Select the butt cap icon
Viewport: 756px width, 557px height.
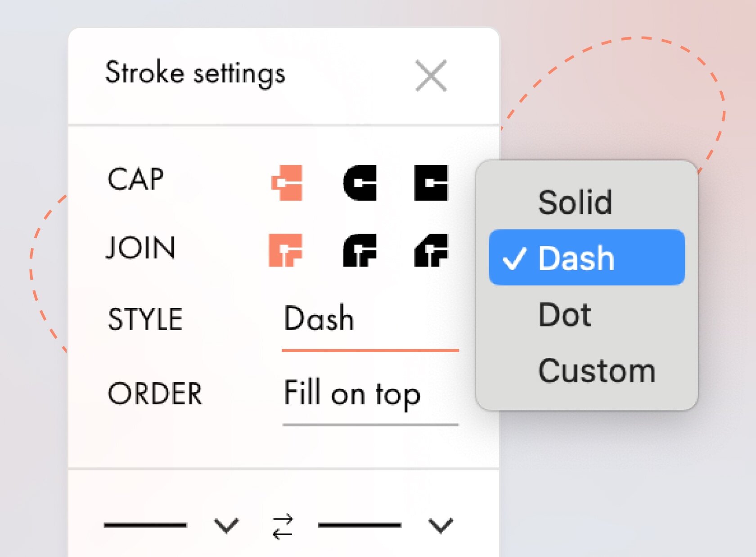(287, 183)
